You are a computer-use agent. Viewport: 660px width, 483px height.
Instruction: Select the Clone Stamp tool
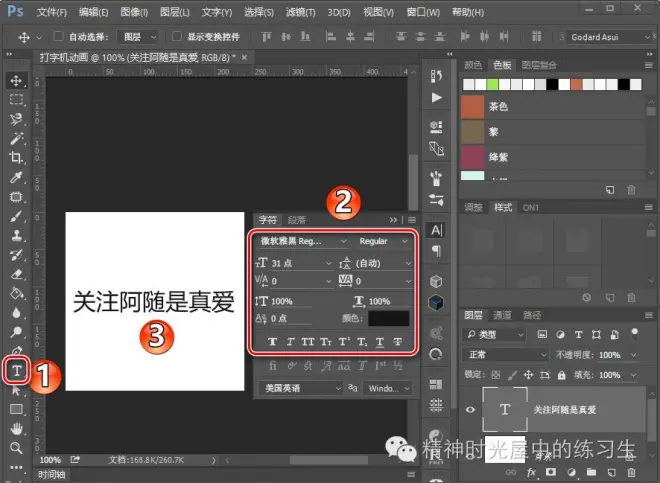coord(16,235)
